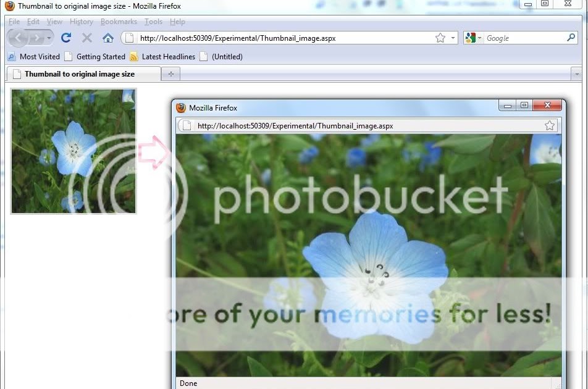Close the popup Mozilla Firefox window
The image size is (588, 389).
547,106
